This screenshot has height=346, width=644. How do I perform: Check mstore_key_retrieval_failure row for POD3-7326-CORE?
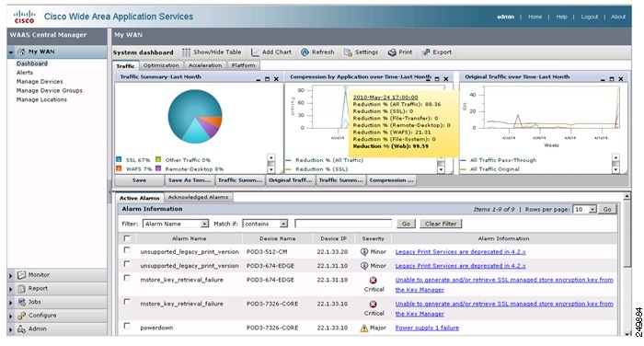[x=127, y=302]
